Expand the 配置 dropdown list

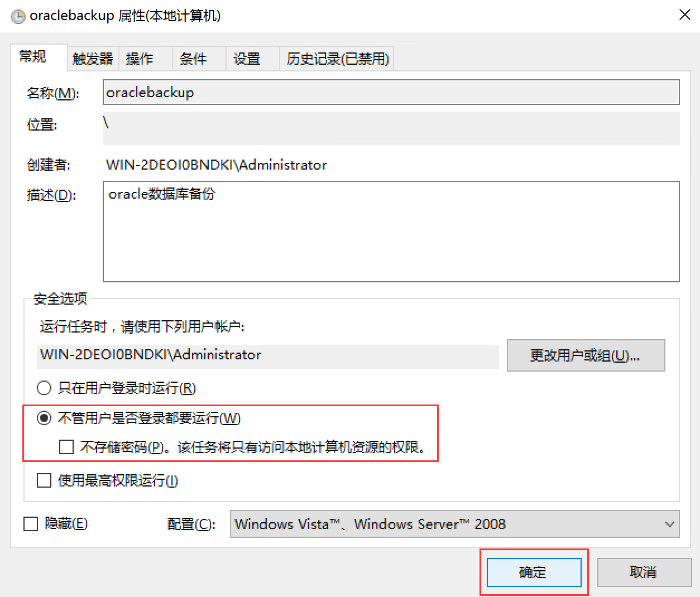[669, 524]
